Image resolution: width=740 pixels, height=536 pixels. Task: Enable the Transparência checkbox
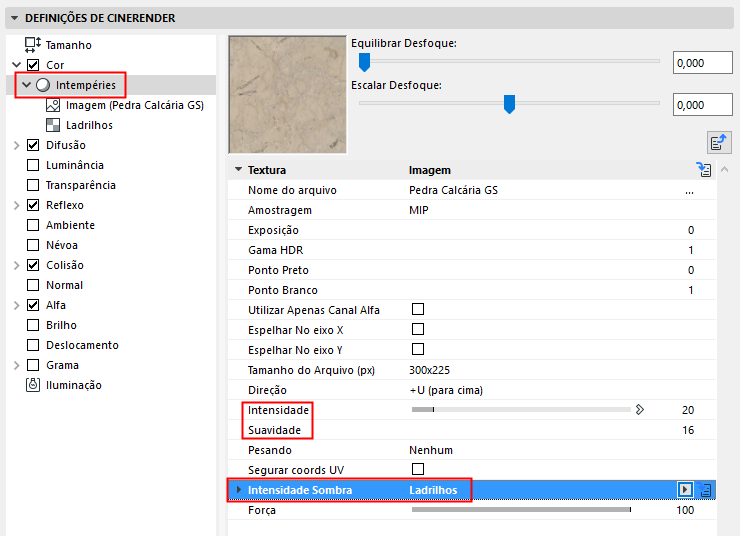[33, 185]
